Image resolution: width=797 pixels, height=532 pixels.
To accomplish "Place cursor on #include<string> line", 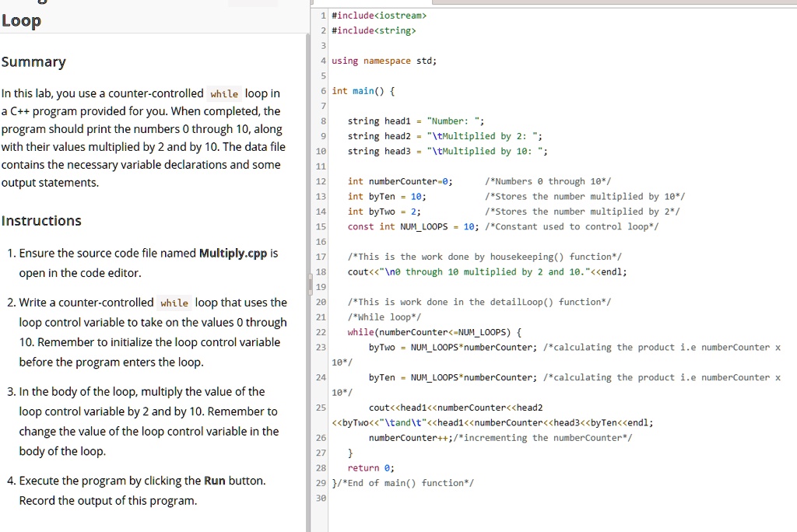I will click(374, 31).
